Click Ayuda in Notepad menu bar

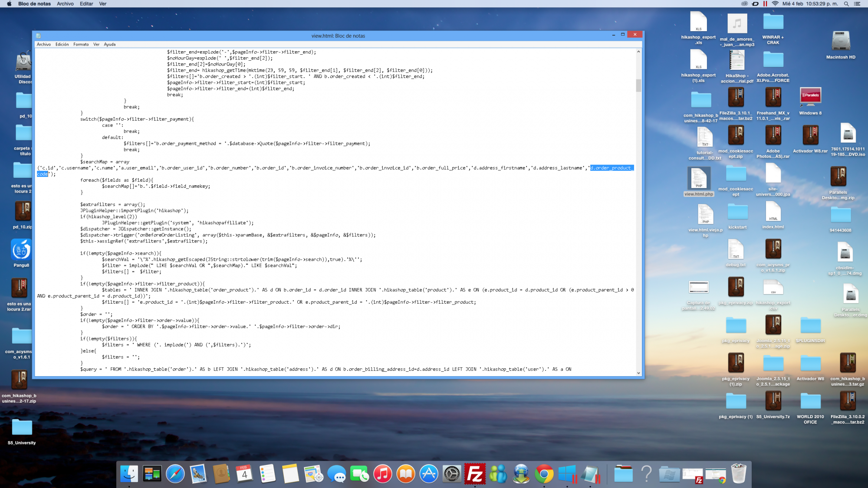pos(110,44)
